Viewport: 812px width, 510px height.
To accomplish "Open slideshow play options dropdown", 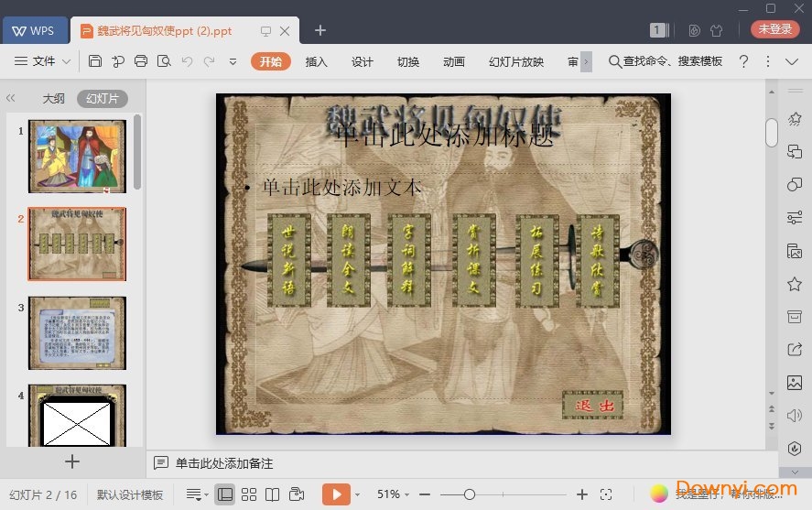I will coord(357,495).
